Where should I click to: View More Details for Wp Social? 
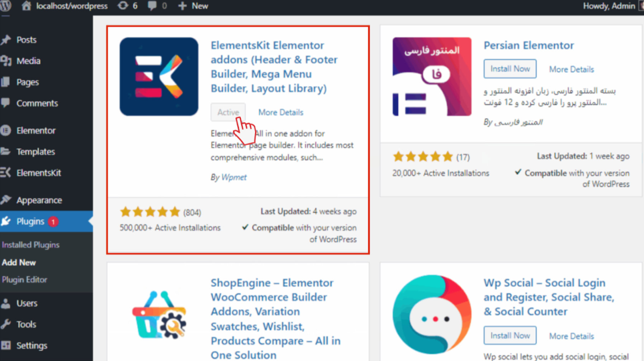click(x=572, y=336)
